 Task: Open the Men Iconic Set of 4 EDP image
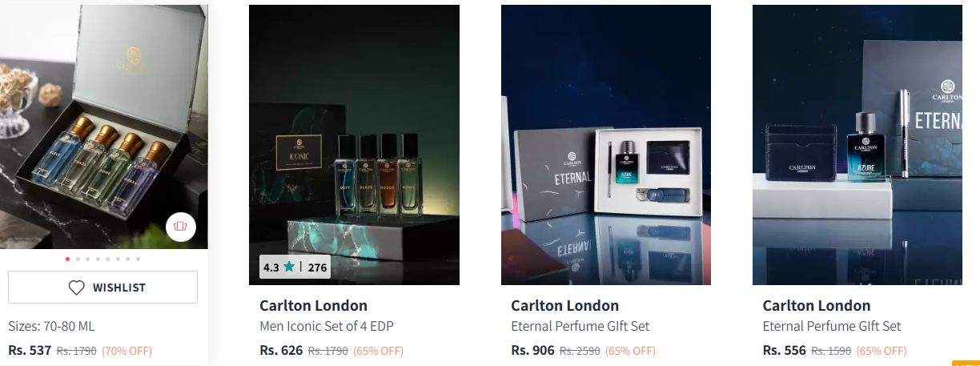click(354, 145)
